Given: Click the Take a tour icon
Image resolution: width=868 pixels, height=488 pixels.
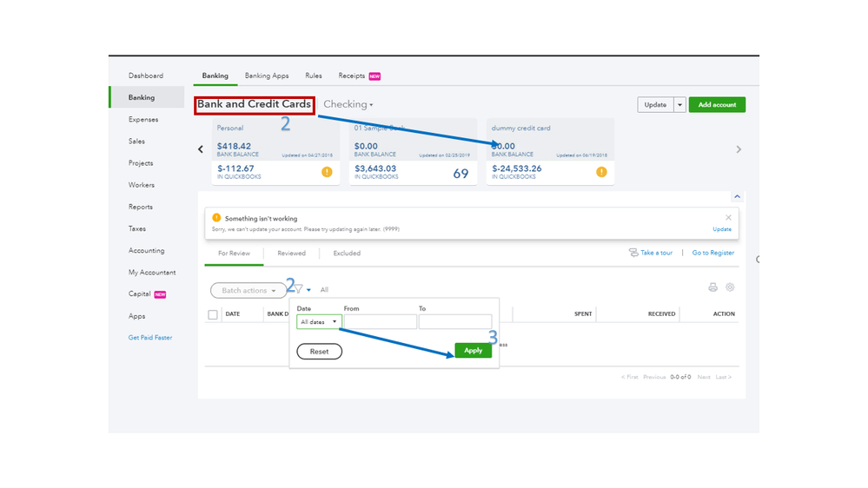Looking at the screenshot, I should (x=633, y=253).
